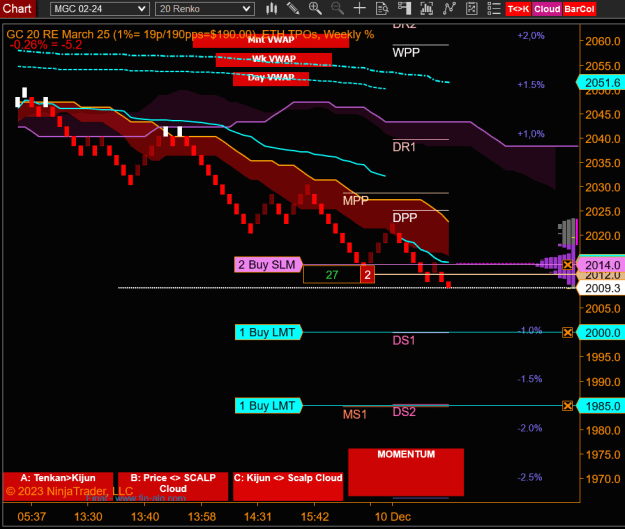Screen dimensions: 625x529
Task: Open the MGC 02-24 instrument dropdown
Action: (100, 9)
